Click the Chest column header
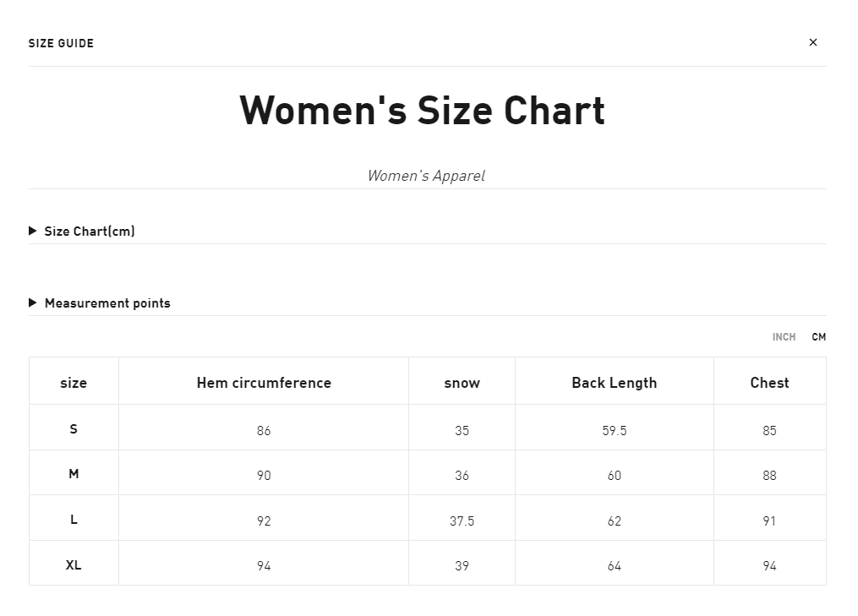This screenshot has width=858, height=616. [x=769, y=383]
